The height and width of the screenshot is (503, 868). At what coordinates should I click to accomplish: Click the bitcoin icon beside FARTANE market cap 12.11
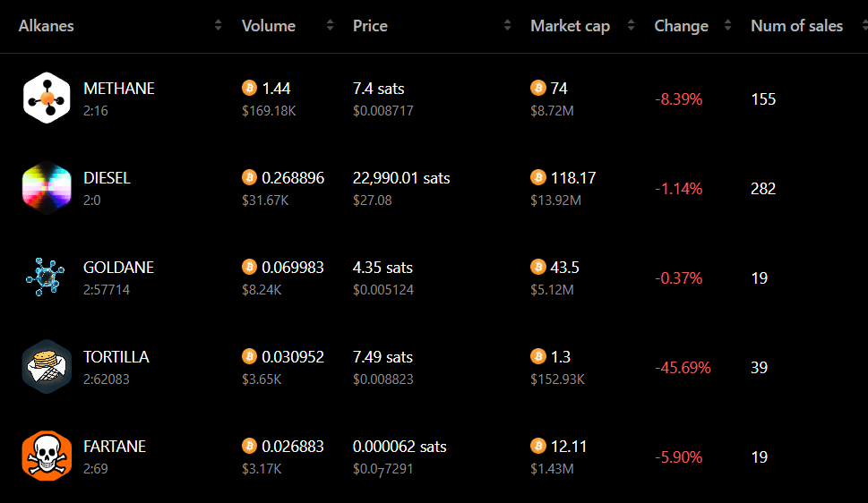(538, 446)
